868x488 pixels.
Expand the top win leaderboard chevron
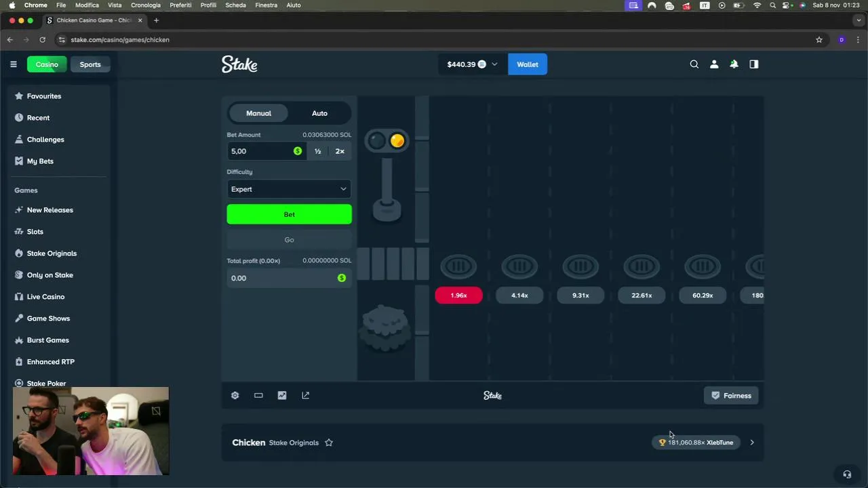[x=752, y=443]
